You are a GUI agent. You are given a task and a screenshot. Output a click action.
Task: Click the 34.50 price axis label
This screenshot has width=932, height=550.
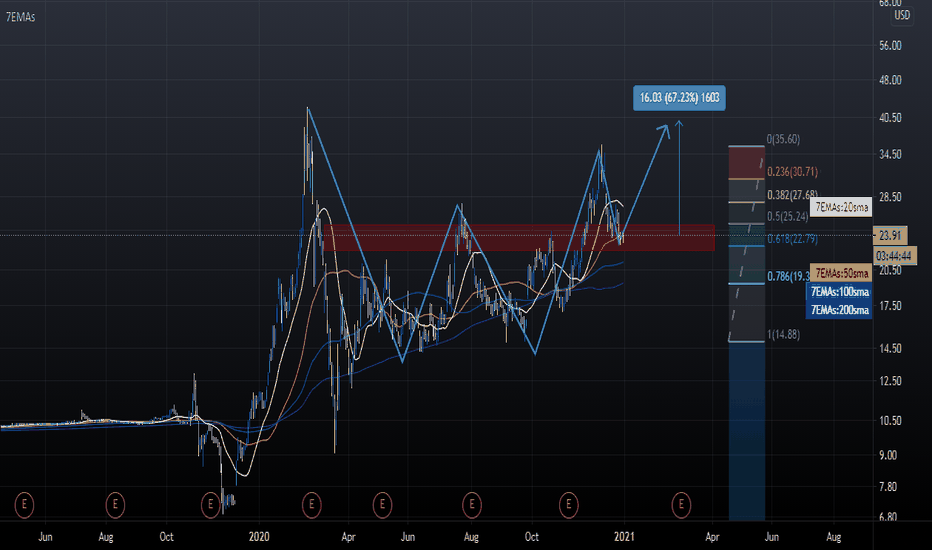[x=890, y=155]
